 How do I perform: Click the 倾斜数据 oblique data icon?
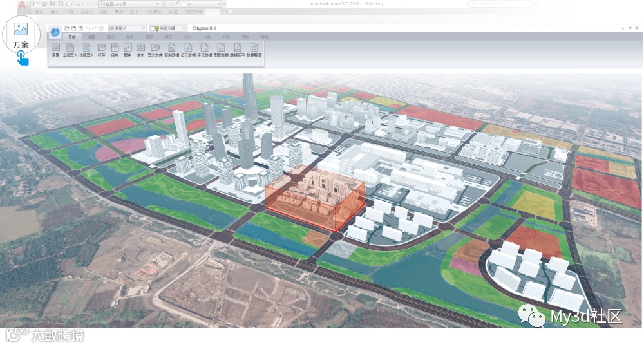pyautogui.click(x=172, y=47)
